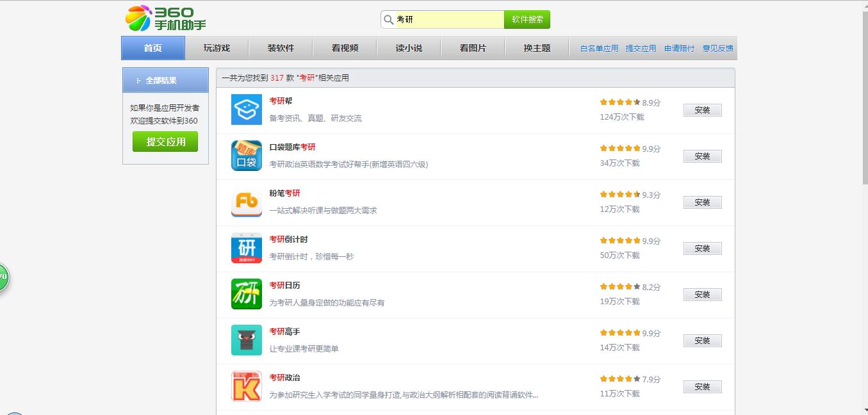
Task: Click the text 124万次下载
Action: (x=622, y=117)
